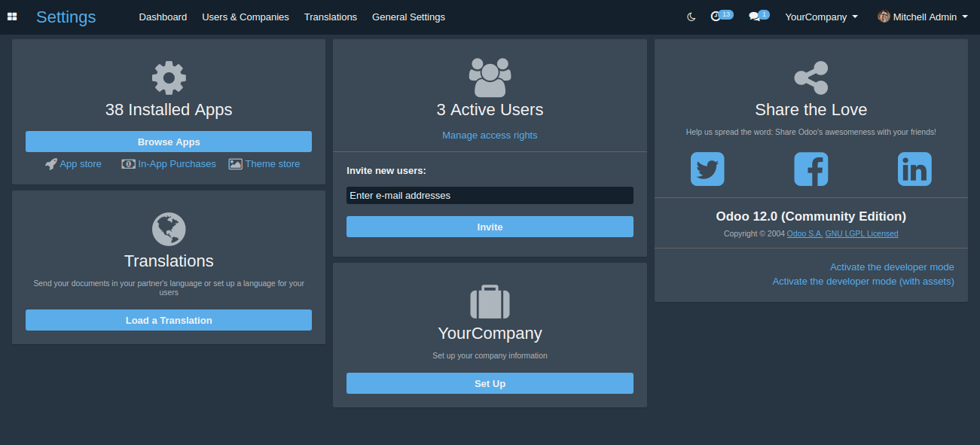Click the In-App Purchases money icon
This screenshot has width=980, height=445.
point(129,163)
